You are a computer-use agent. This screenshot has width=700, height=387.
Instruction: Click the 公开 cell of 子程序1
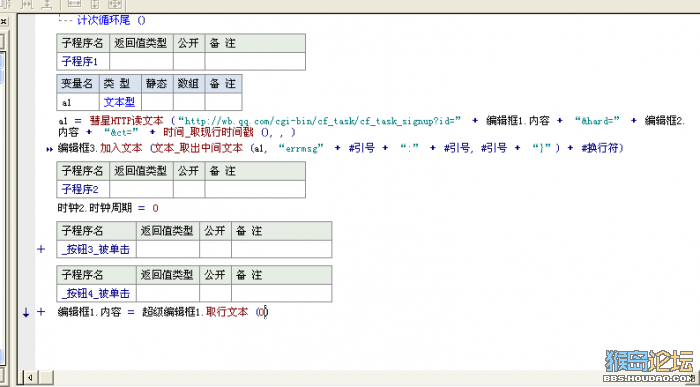pyautogui.click(x=189, y=61)
